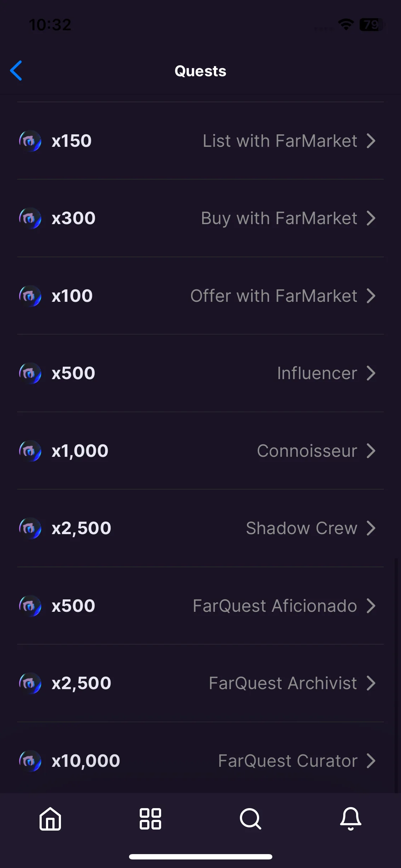Image resolution: width=401 pixels, height=868 pixels.
Task: Expand the Shadow Crew chevron
Action: [371, 528]
